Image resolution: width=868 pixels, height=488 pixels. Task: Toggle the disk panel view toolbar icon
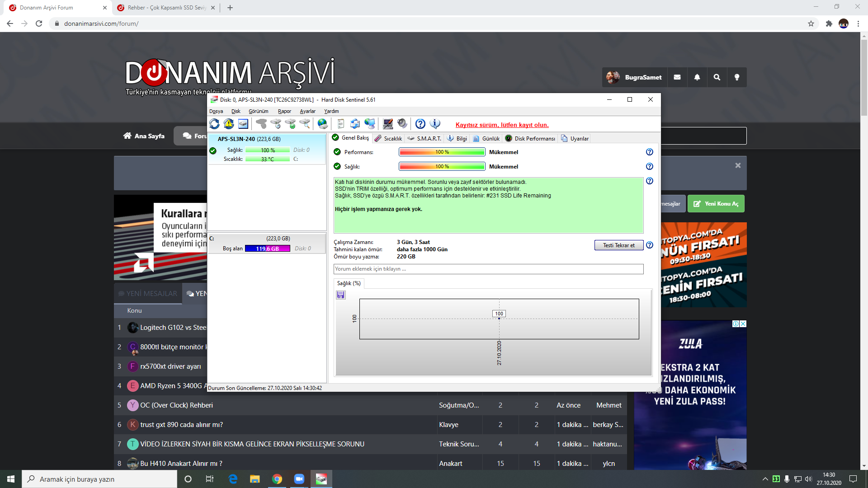(243, 124)
